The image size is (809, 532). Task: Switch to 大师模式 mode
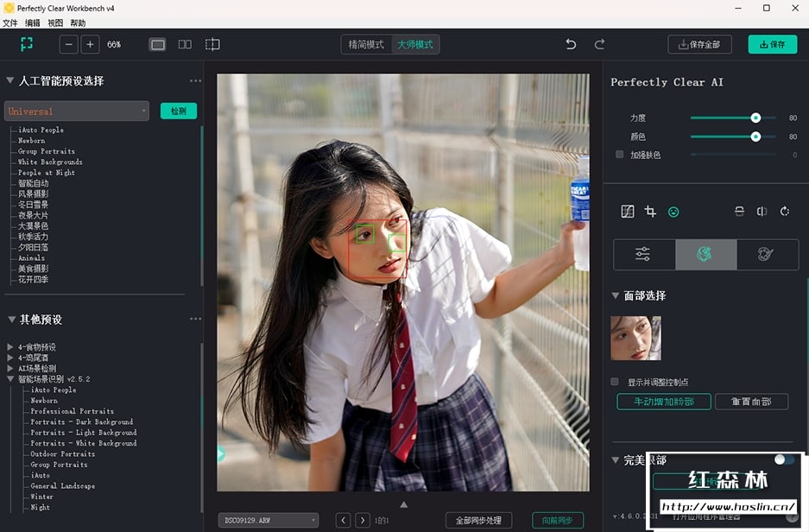tap(415, 44)
